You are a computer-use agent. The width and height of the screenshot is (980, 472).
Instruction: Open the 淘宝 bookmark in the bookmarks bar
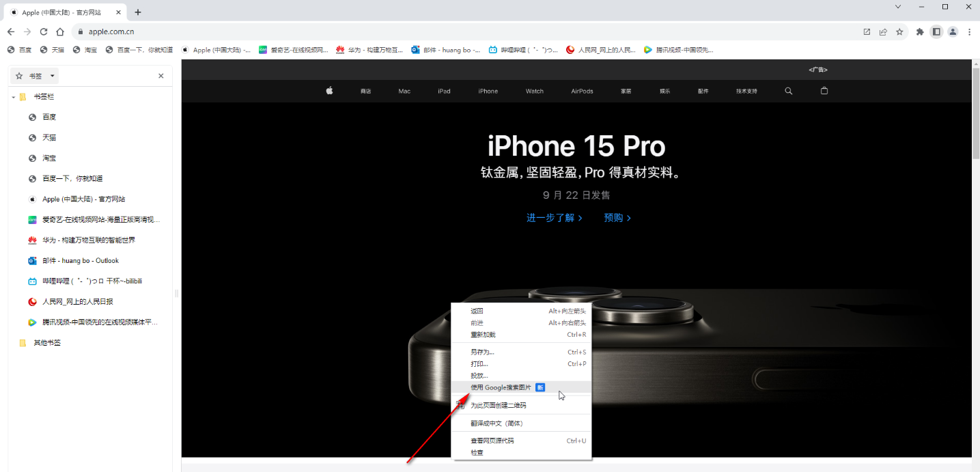[x=85, y=50]
